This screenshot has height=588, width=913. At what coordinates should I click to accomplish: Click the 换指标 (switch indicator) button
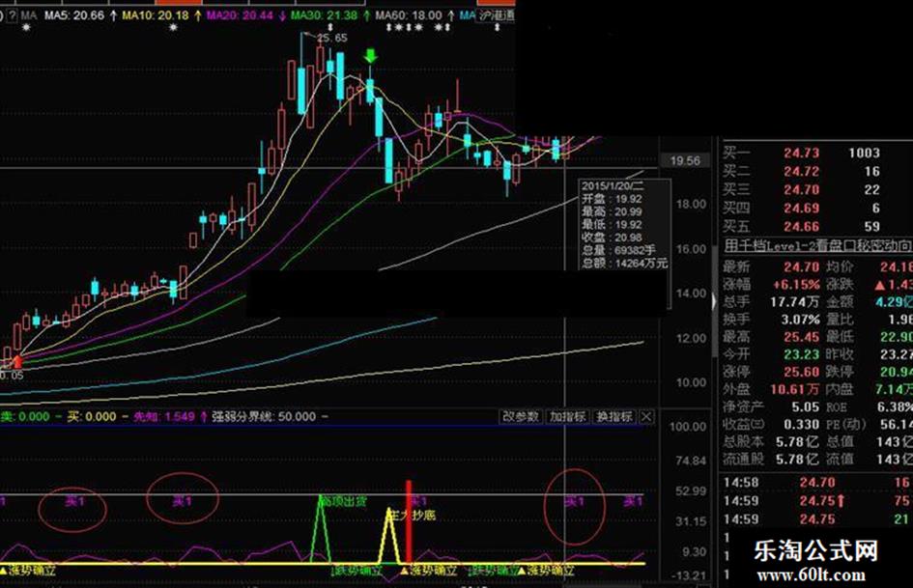pos(614,417)
